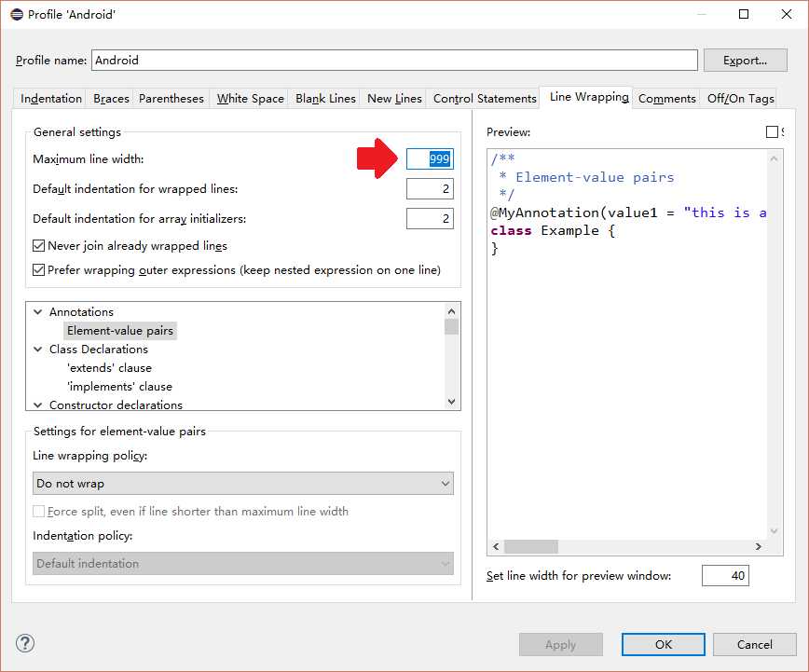Image resolution: width=809 pixels, height=672 pixels.
Task: Select the 'extends' clause tree item
Action: (109, 368)
